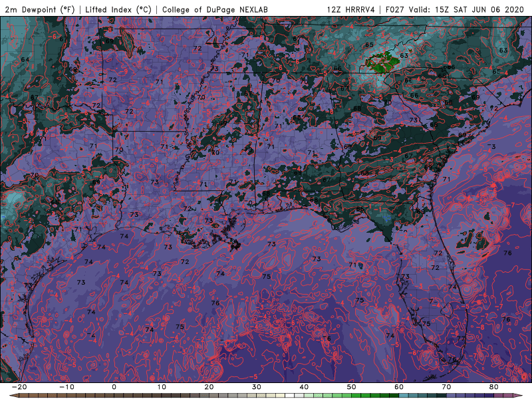
Task: Click the 70 label on the color scale
Action: point(446,387)
